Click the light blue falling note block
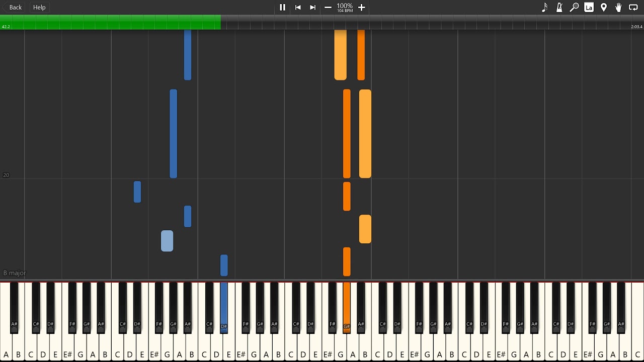This screenshot has width=644, height=362. point(167,241)
